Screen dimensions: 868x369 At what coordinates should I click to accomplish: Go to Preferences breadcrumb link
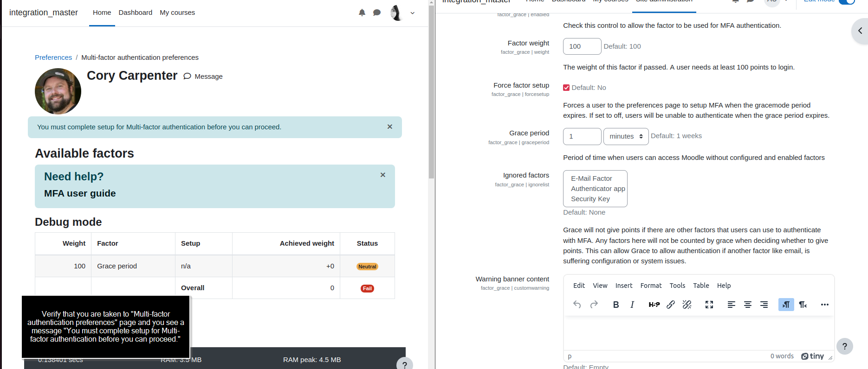tap(53, 57)
